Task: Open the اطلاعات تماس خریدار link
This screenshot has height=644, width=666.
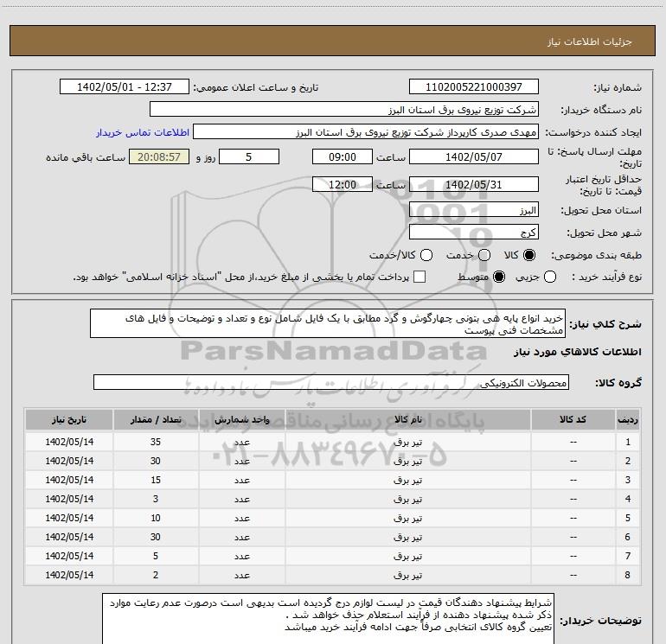Action: [143, 132]
